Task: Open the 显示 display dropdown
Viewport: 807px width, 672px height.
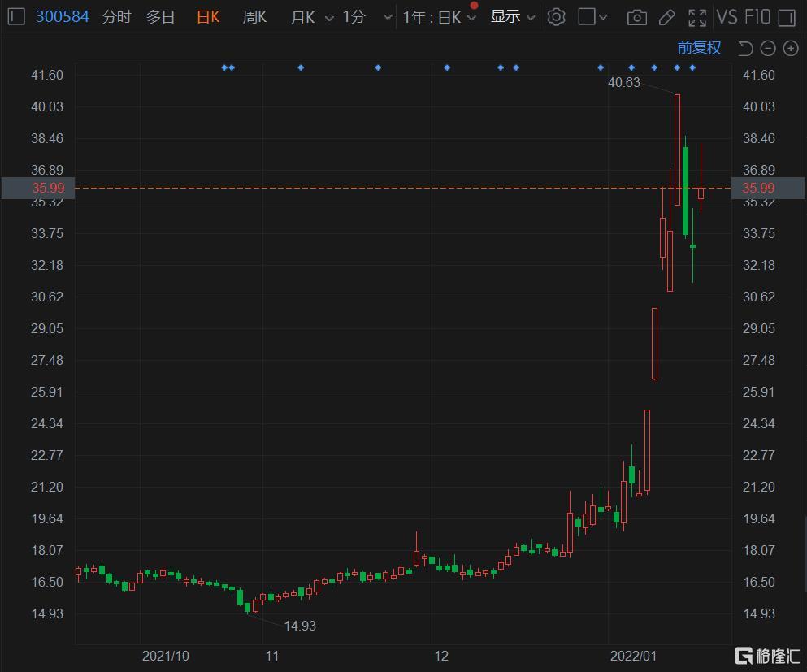Action: pos(513,17)
